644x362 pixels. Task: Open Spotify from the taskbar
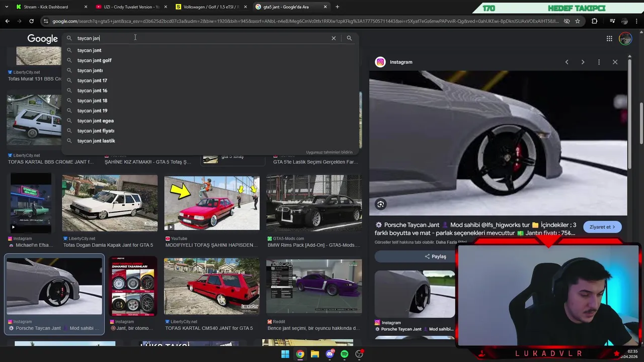pos(344,354)
